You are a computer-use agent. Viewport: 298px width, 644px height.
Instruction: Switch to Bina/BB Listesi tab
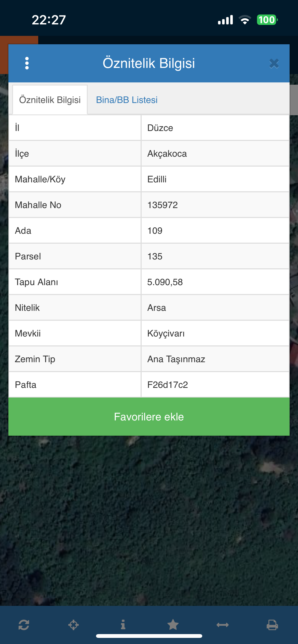(x=127, y=100)
